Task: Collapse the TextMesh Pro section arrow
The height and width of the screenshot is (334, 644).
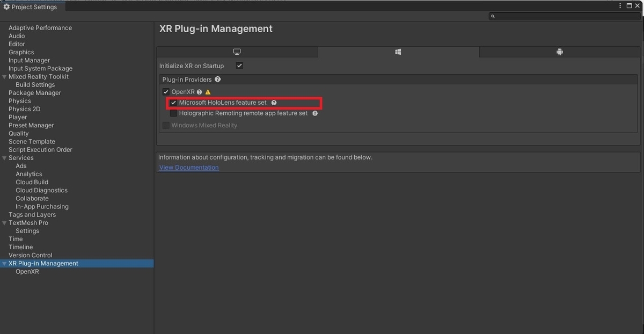Action: [4, 223]
